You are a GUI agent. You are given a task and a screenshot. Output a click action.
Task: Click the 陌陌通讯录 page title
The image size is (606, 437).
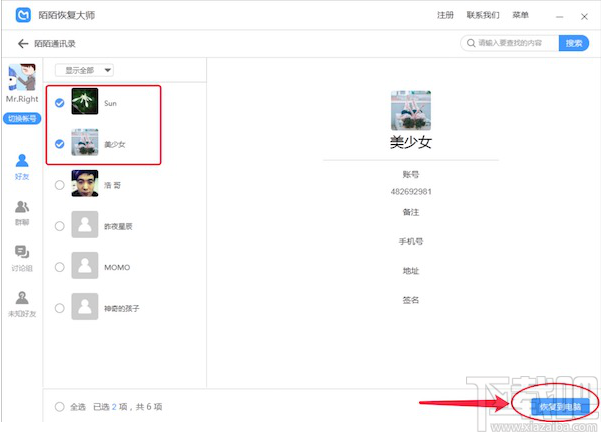click(55, 44)
